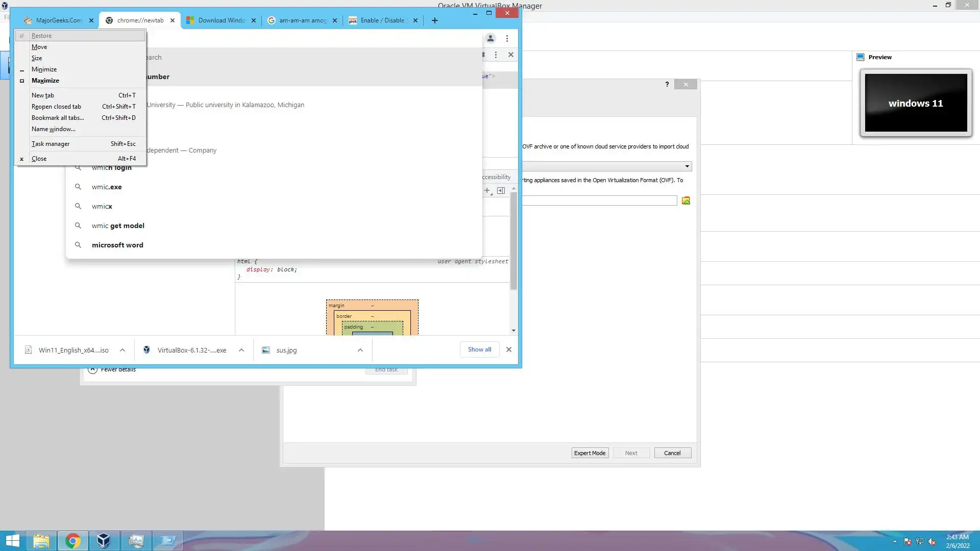Viewport: 980px width, 551px height.
Task: Click the Chrome taskbar icon
Action: (72, 540)
